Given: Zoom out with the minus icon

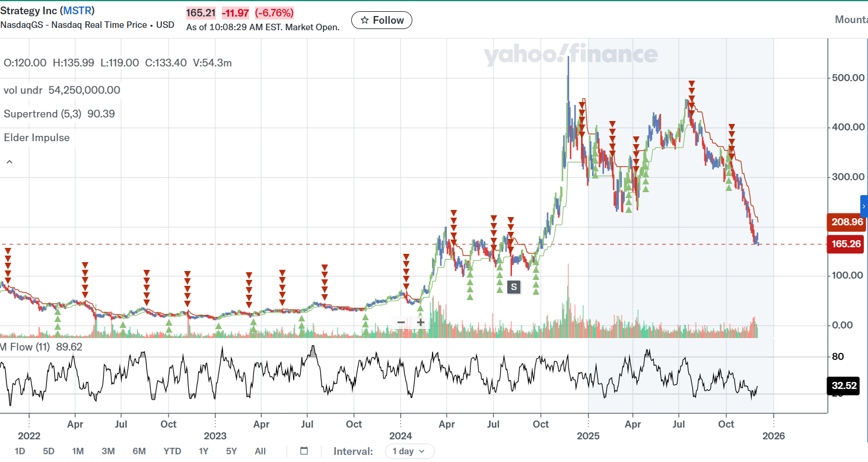Looking at the screenshot, I should [x=401, y=323].
